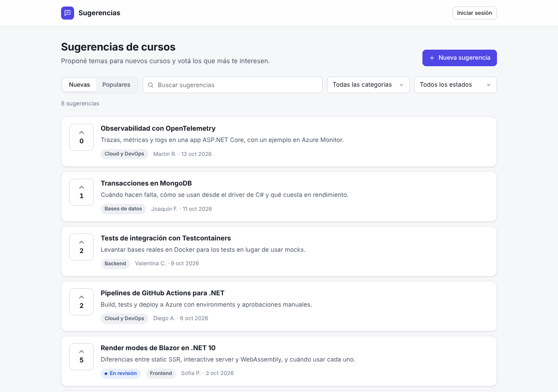Screen dimensions: 558x392
Task: Open the Transacciones en MongoDB title
Action: coord(146,183)
